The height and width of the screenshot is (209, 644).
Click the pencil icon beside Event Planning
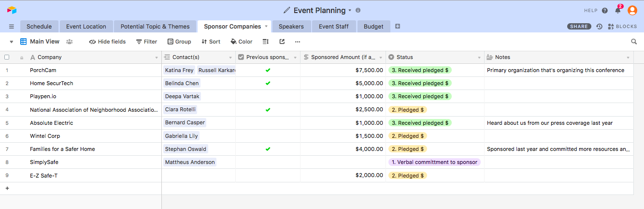(287, 10)
